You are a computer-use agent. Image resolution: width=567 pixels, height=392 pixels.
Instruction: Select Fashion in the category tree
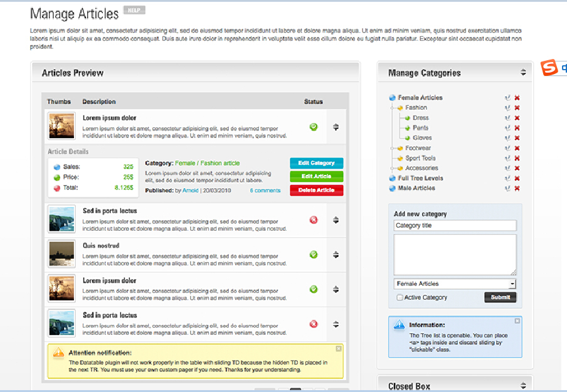tap(416, 108)
